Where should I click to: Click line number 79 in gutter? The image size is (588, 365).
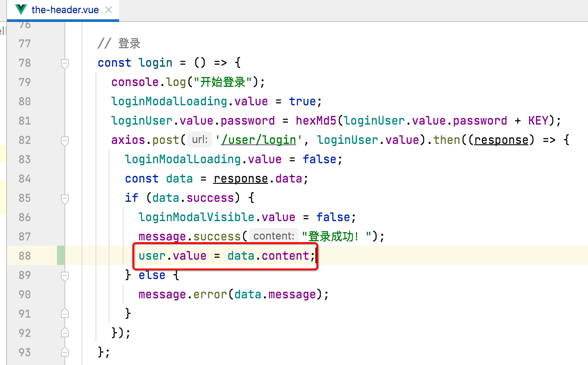click(25, 82)
